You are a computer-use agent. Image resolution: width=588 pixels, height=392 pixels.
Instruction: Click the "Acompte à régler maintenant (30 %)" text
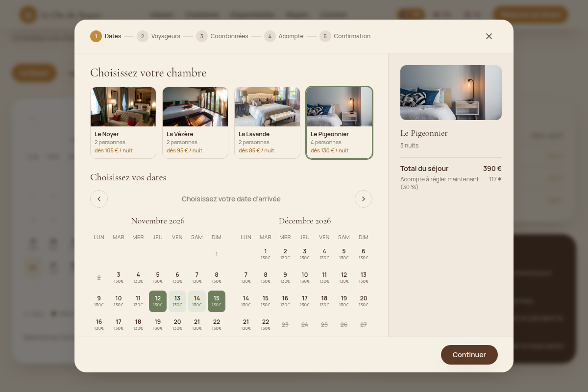point(440,183)
